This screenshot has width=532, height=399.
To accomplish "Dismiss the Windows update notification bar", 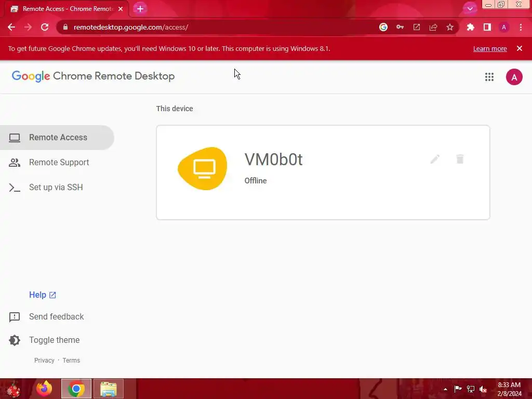I will [520, 48].
